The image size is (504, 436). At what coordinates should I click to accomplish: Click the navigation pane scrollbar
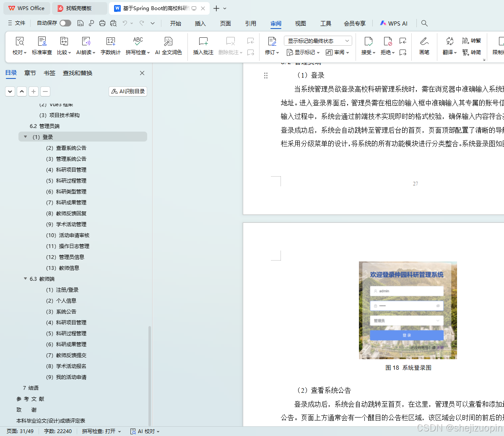(x=150, y=376)
